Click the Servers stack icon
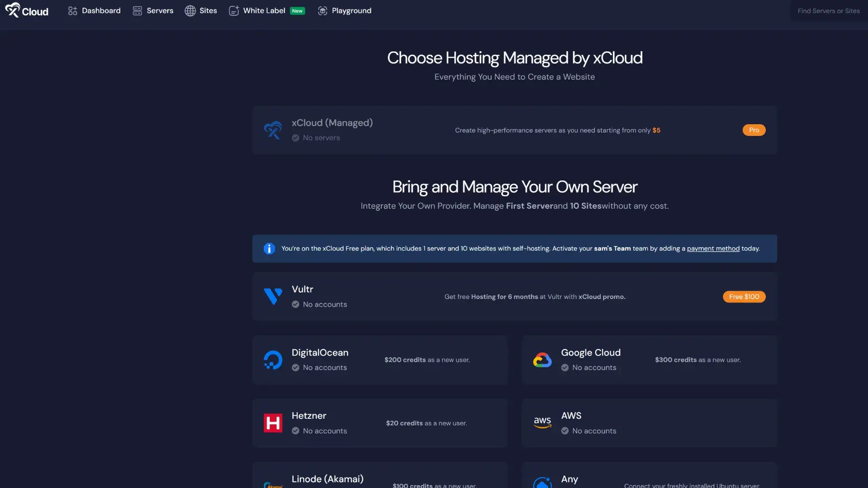 pos(137,10)
